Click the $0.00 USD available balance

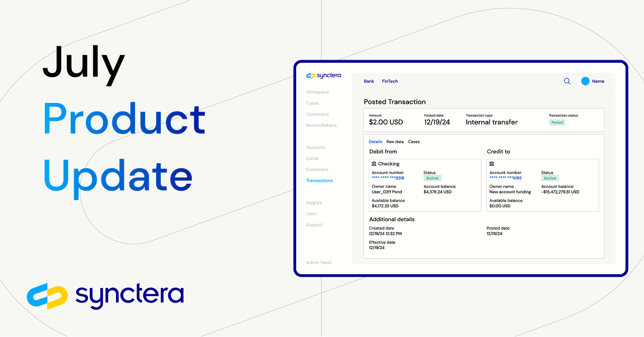(x=500, y=206)
